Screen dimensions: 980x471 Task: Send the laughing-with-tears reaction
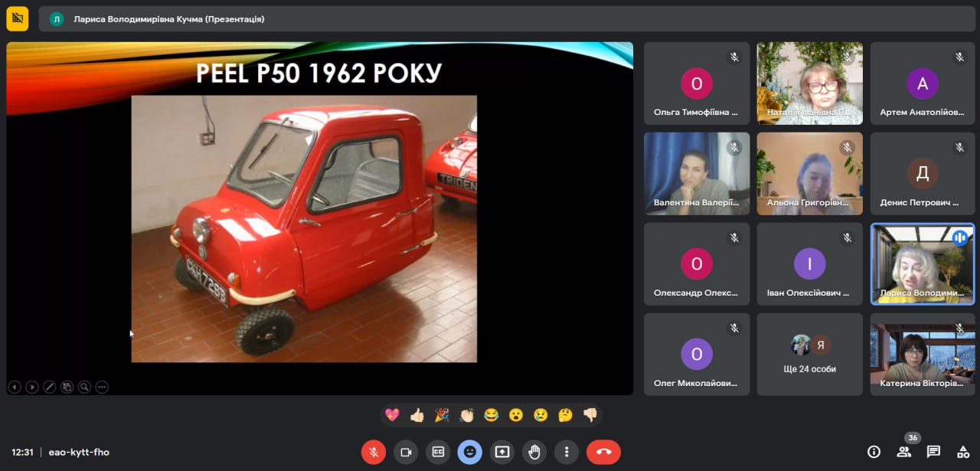pyautogui.click(x=491, y=415)
